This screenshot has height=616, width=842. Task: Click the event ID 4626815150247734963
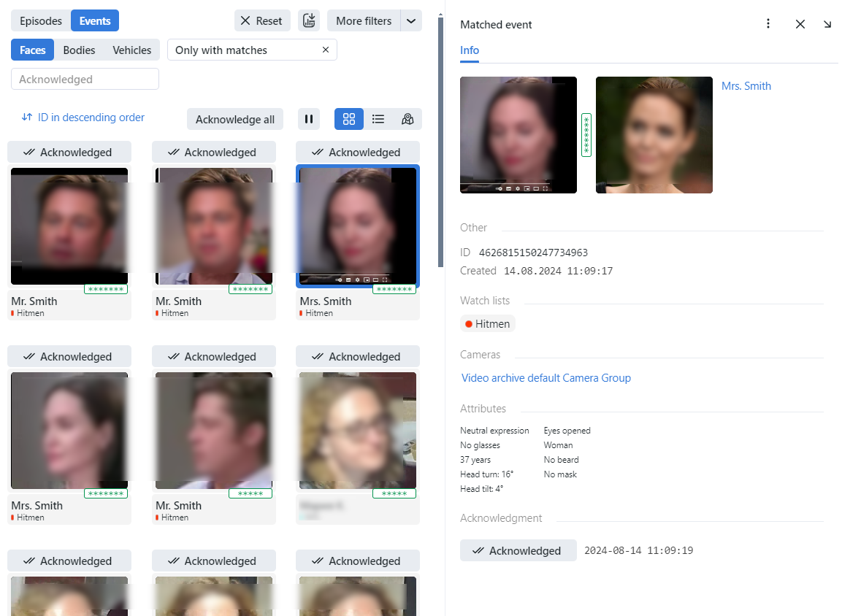point(533,253)
